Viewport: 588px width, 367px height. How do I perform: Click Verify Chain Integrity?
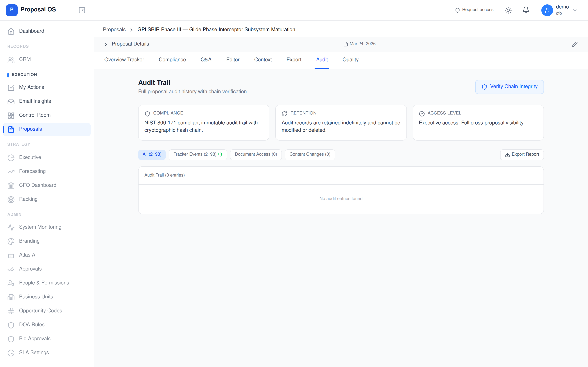click(x=509, y=87)
